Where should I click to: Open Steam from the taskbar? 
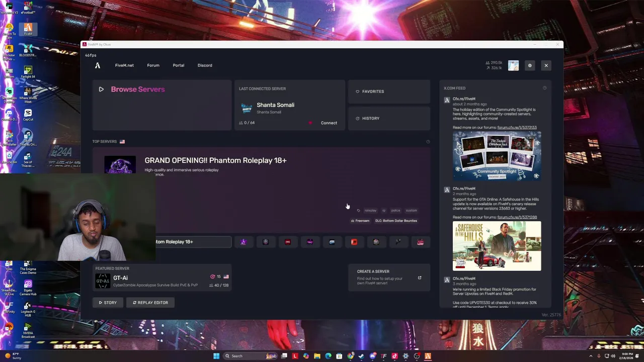click(x=361, y=356)
